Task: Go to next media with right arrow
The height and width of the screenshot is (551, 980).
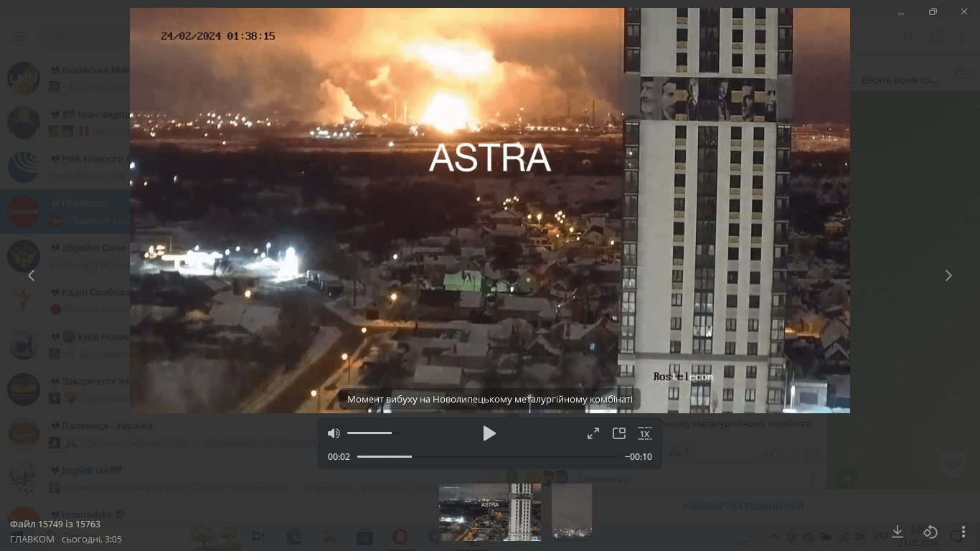Action: click(948, 275)
